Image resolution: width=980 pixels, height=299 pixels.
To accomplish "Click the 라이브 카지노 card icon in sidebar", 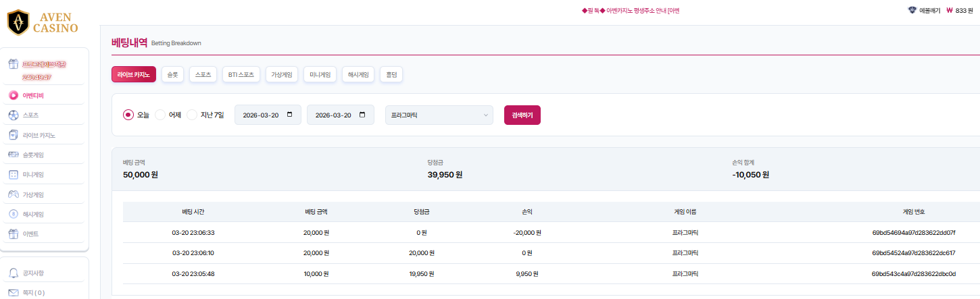I will [x=13, y=135].
